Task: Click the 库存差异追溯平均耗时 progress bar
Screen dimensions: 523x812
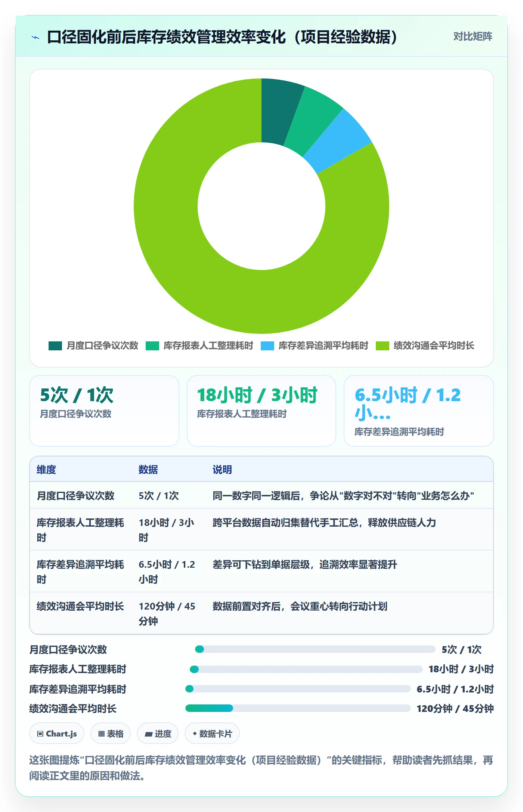Action: pos(298,689)
